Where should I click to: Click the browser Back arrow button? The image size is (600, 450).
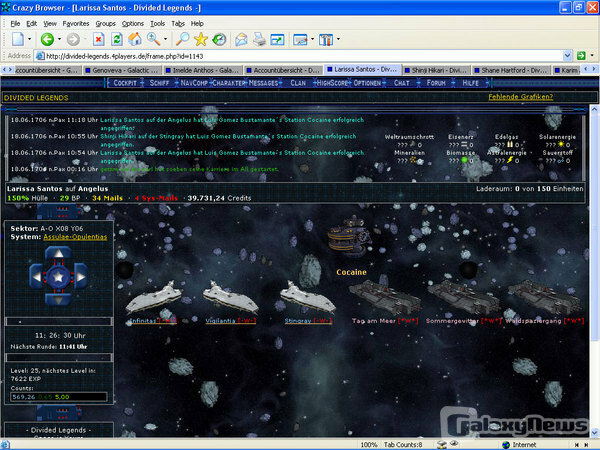click(47, 39)
